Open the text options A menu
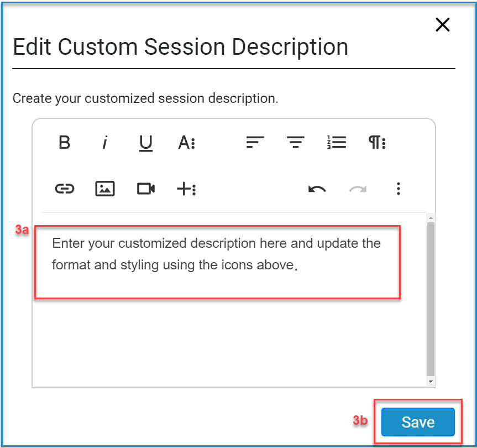This screenshot has height=448, width=477. point(186,142)
